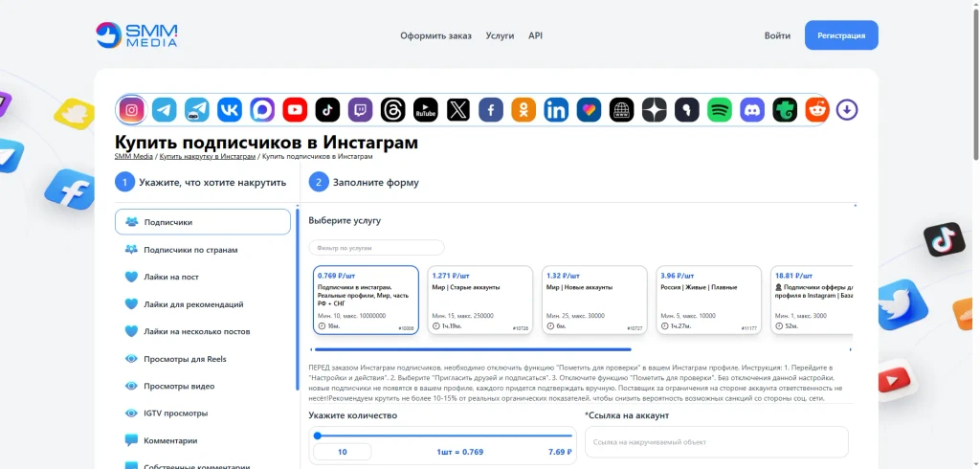Select the orange Odnoklassniki icon
Image resolution: width=980 pixels, height=469 pixels.
[523, 110]
